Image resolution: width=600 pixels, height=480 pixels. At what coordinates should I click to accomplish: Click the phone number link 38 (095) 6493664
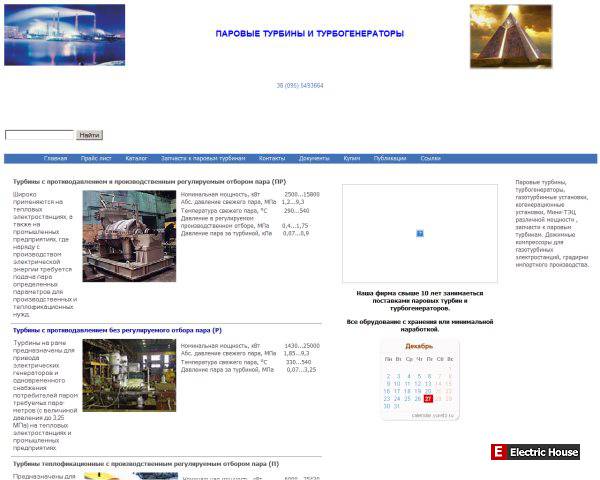tap(300, 86)
